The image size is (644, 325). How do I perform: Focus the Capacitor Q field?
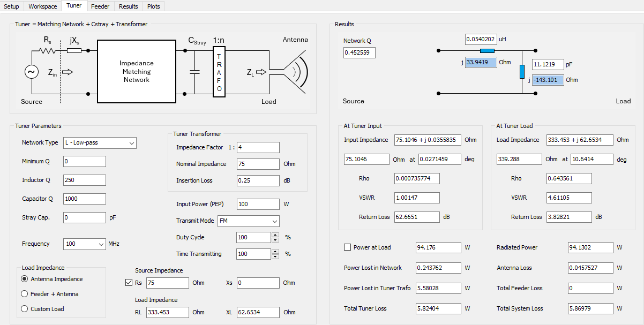point(85,199)
